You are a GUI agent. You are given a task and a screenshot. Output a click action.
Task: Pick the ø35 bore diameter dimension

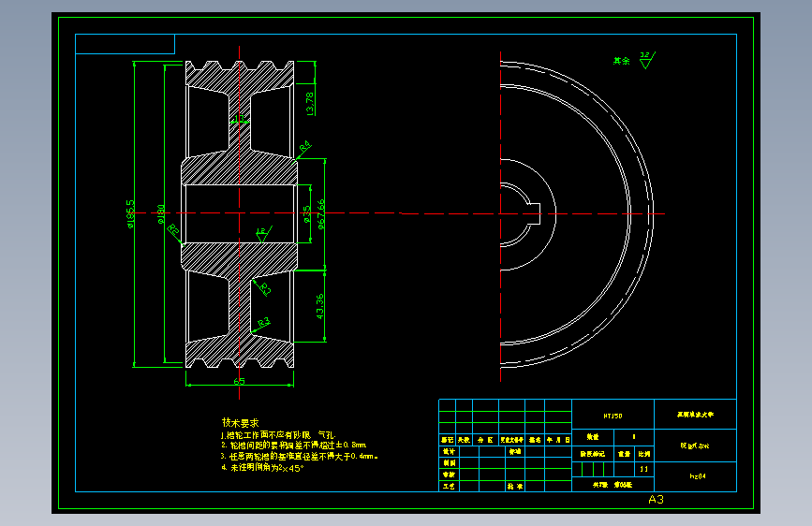(306, 213)
